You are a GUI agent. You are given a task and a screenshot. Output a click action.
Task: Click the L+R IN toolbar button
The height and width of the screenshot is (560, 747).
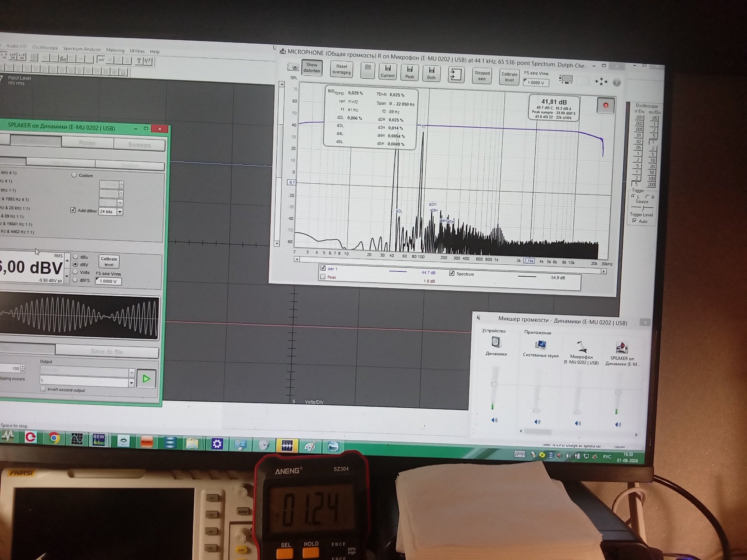[x=13, y=56]
